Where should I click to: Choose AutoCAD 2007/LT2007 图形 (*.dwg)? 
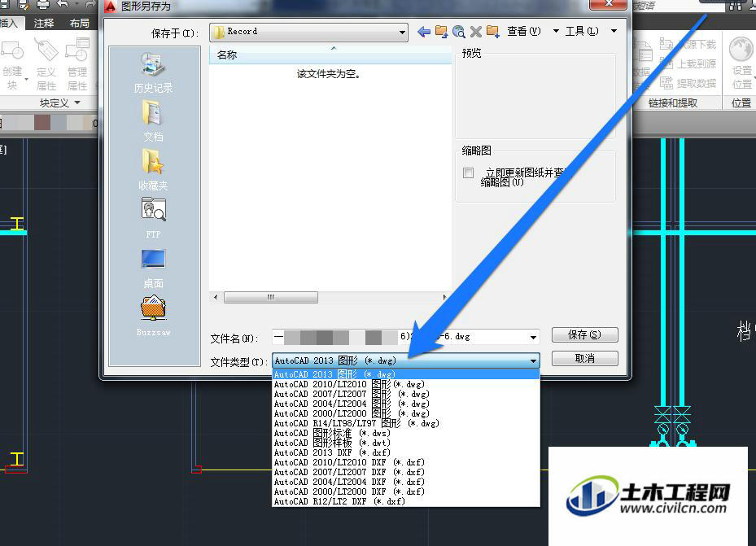tap(406, 394)
